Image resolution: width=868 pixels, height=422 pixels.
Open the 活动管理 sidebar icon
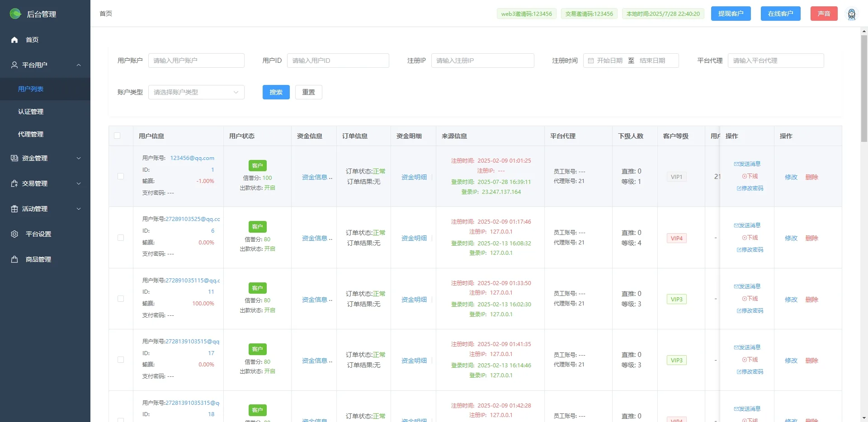coord(14,209)
